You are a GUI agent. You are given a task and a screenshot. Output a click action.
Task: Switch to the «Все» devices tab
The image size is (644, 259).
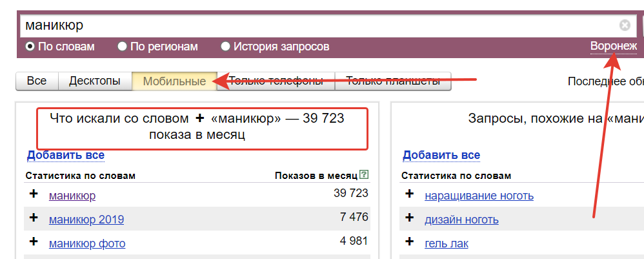[37, 81]
